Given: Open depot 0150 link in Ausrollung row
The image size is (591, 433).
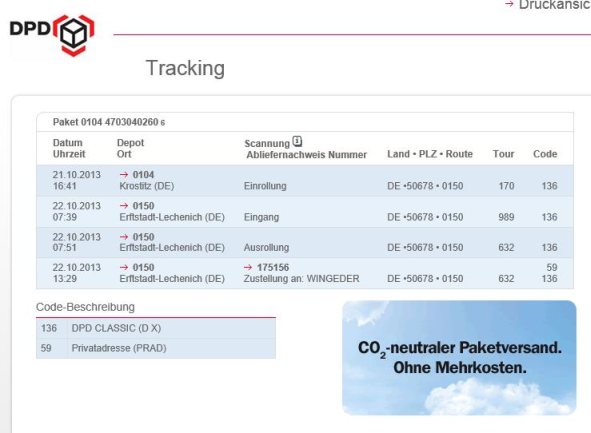Looking at the screenshot, I should tap(143, 237).
